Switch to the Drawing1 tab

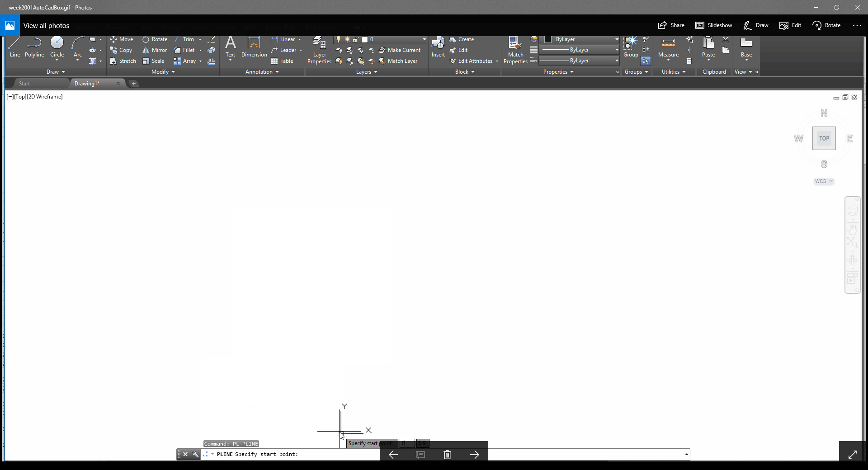point(87,84)
